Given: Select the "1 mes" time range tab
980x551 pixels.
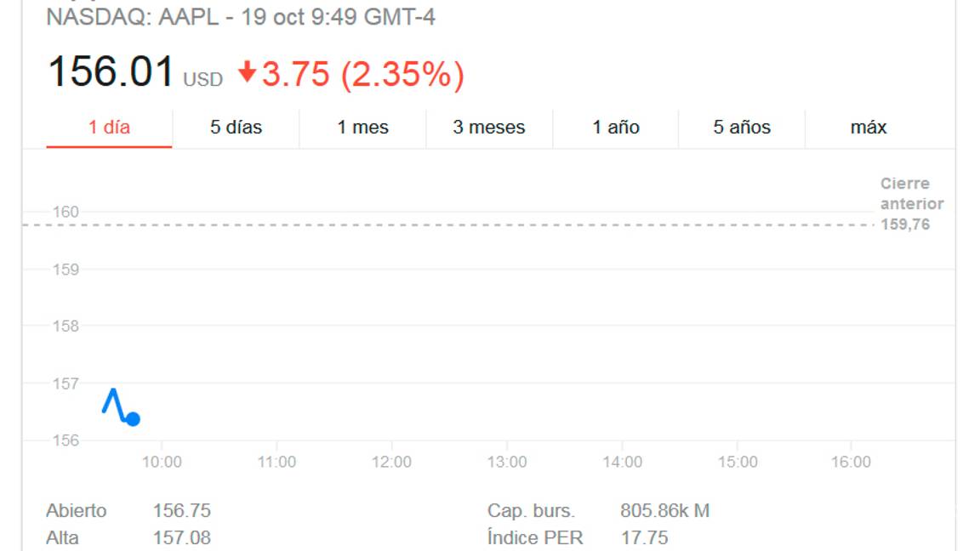Looking at the screenshot, I should pyautogui.click(x=362, y=127).
